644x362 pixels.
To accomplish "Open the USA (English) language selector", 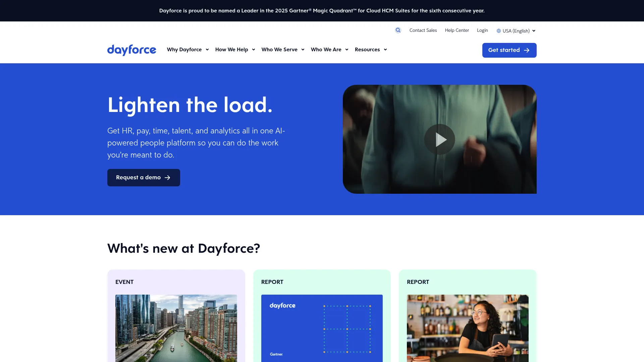I will pos(516,31).
